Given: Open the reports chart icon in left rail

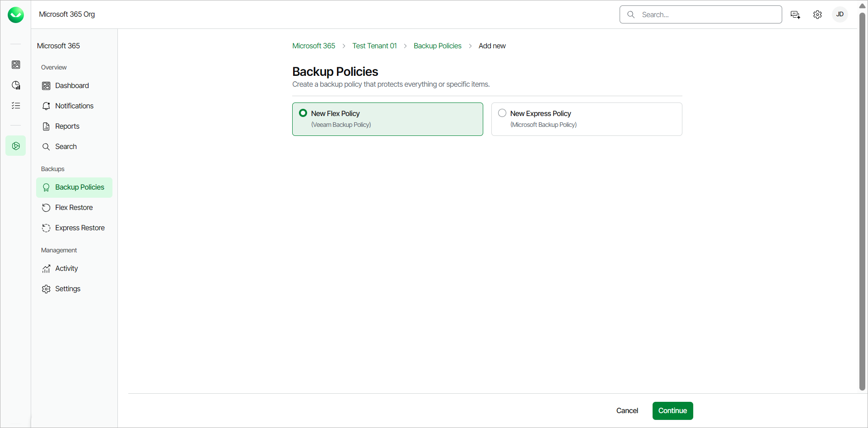Looking at the screenshot, I should point(16,85).
